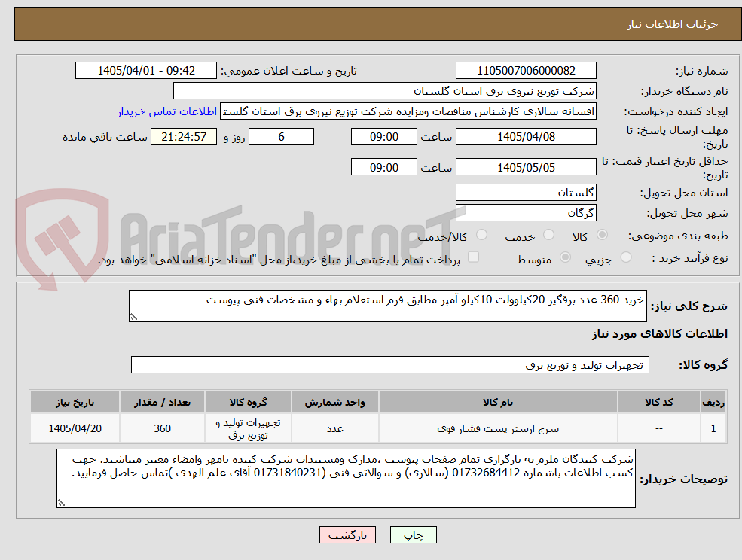Click the response deadline date 1405/04/08
The image size is (742, 560).
(x=526, y=137)
